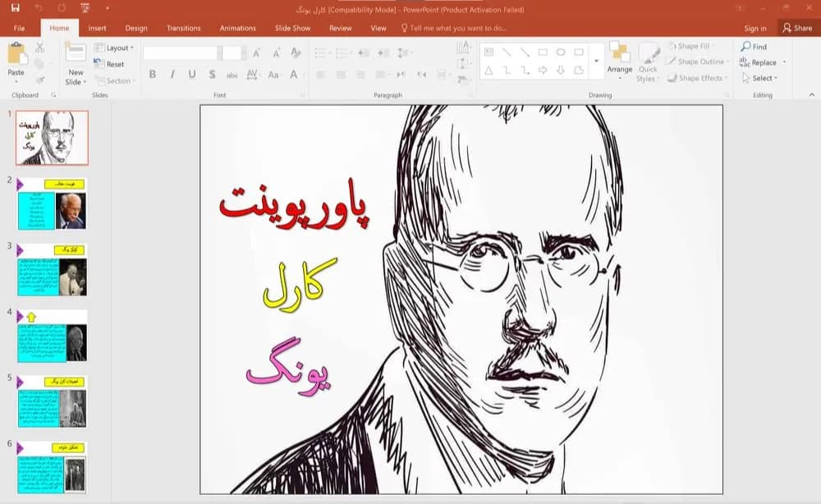The height and width of the screenshot is (504, 821).
Task: Select slide 2 thumbnail
Action: click(x=52, y=204)
